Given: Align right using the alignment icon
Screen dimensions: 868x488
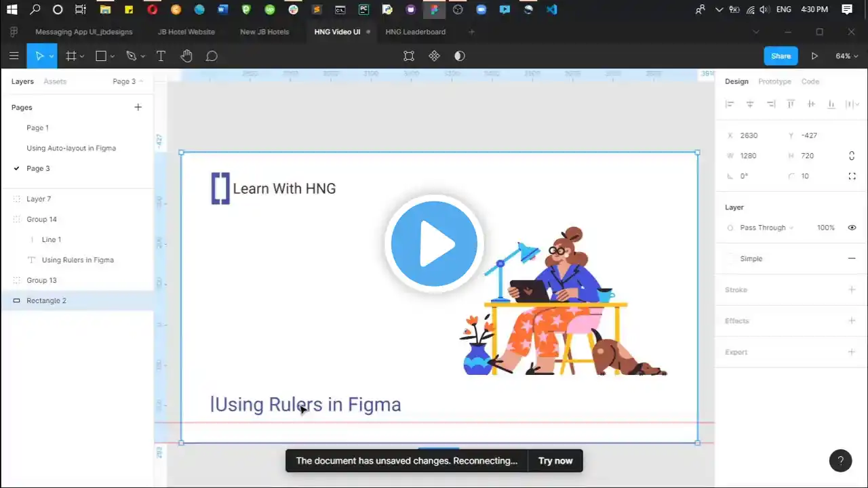Looking at the screenshot, I should [x=770, y=104].
